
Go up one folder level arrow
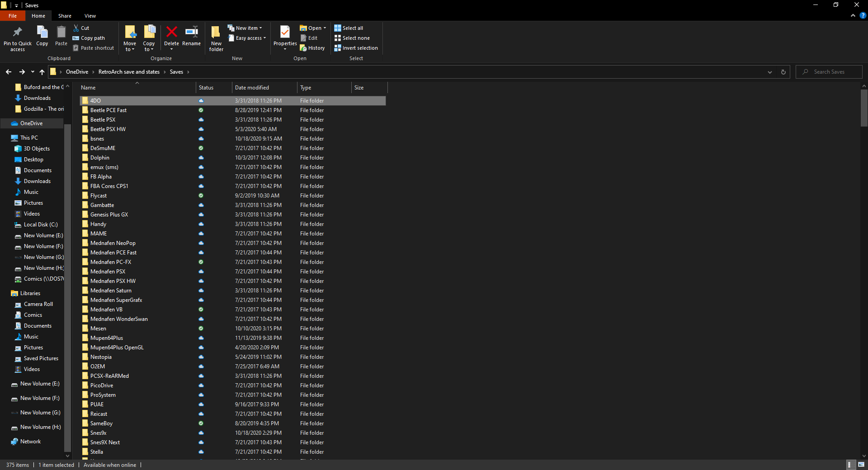click(x=42, y=72)
